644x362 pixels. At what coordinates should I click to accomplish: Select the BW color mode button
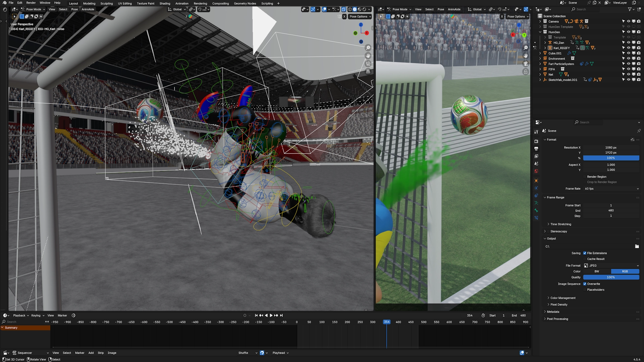click(x=597, y=271)
